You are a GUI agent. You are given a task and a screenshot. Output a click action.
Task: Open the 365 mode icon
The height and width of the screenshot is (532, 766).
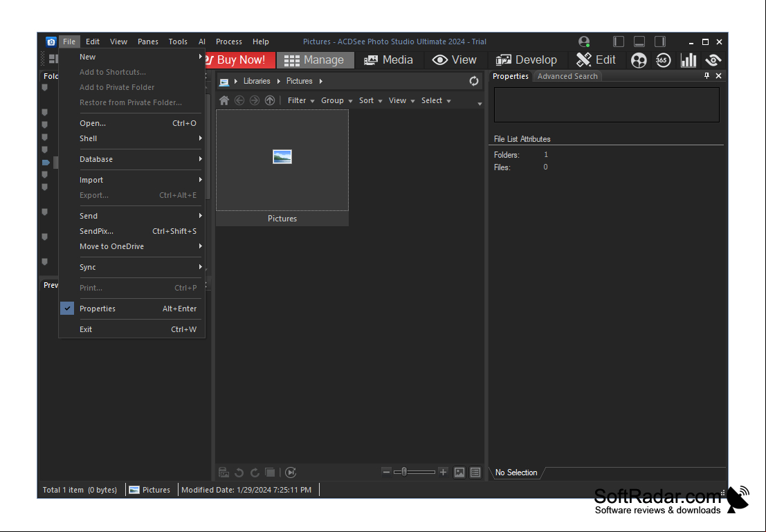coord(663,60)
